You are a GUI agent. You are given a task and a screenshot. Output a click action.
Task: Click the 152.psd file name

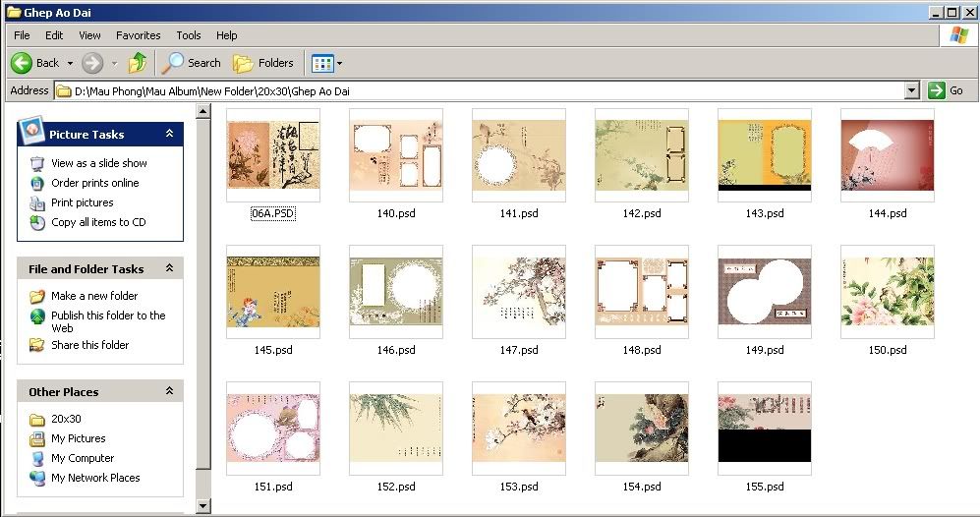(x=396, y=487)
